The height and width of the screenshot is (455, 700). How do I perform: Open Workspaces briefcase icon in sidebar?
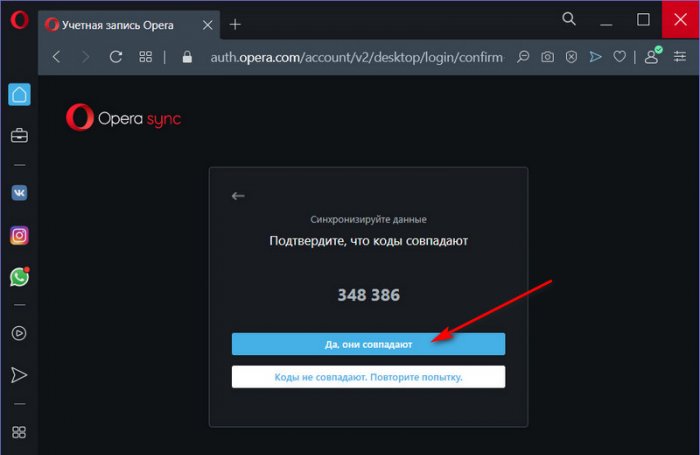(x=19, y=135)
